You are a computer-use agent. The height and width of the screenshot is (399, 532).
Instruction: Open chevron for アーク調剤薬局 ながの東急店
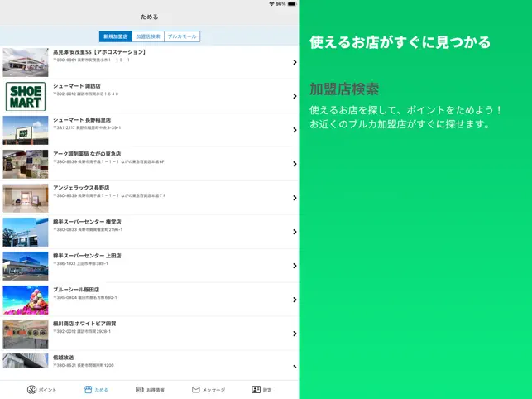pos(295,164)
